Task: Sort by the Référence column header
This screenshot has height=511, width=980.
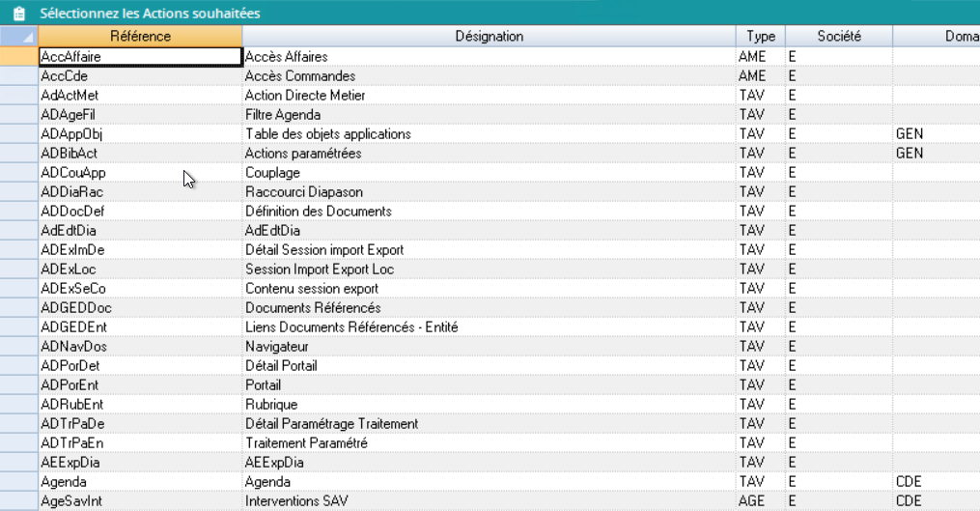Action: point(140,37)
